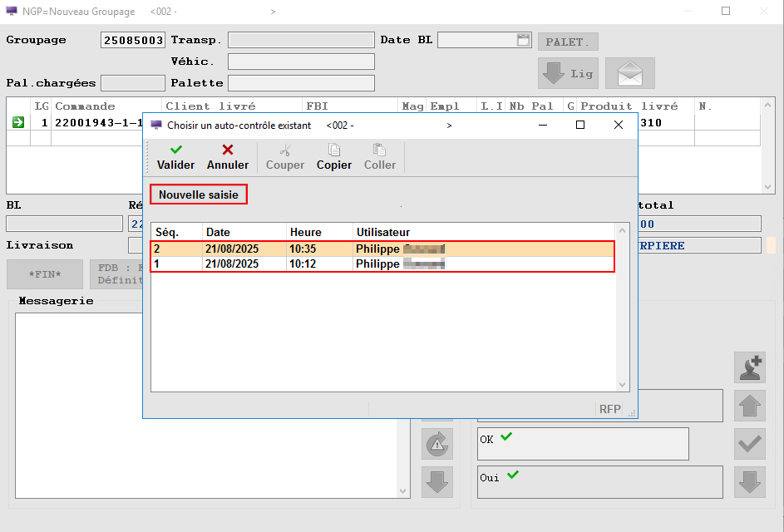784x532 pixels.
Task: Click the Copier toolbar icon
Action: (x=334, y=150)
